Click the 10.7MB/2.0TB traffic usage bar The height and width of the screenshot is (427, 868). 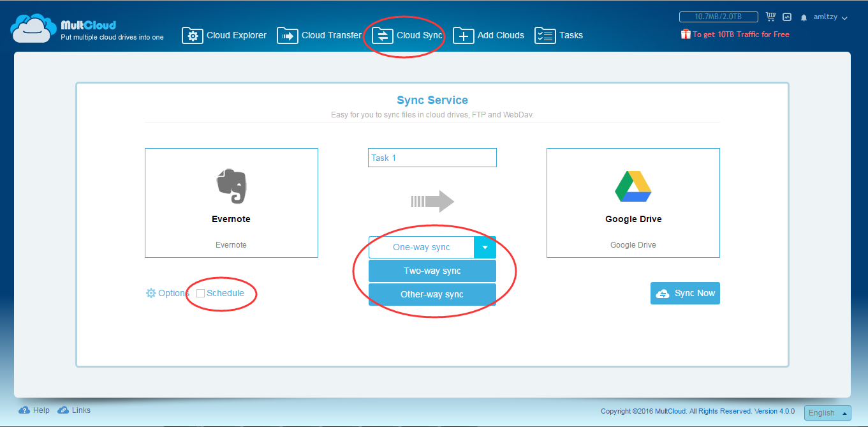pyautogui.click(x=719, y=17)
